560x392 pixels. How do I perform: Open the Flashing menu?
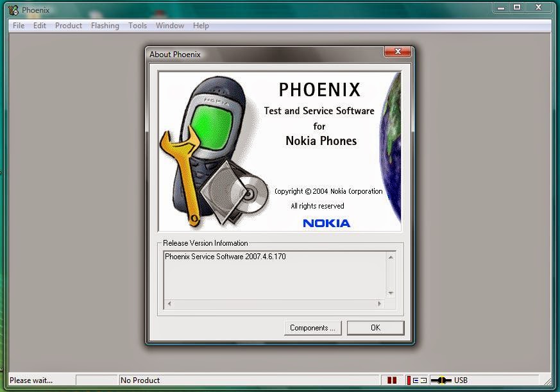[x=105, y=26]
